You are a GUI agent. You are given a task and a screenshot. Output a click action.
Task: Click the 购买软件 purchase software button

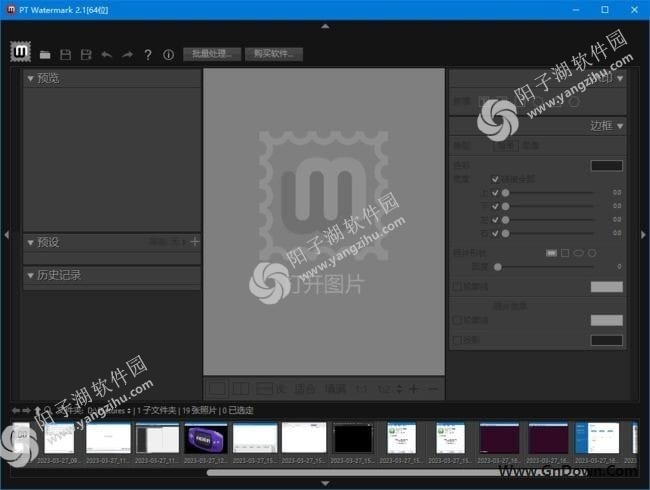click(274, 54)
